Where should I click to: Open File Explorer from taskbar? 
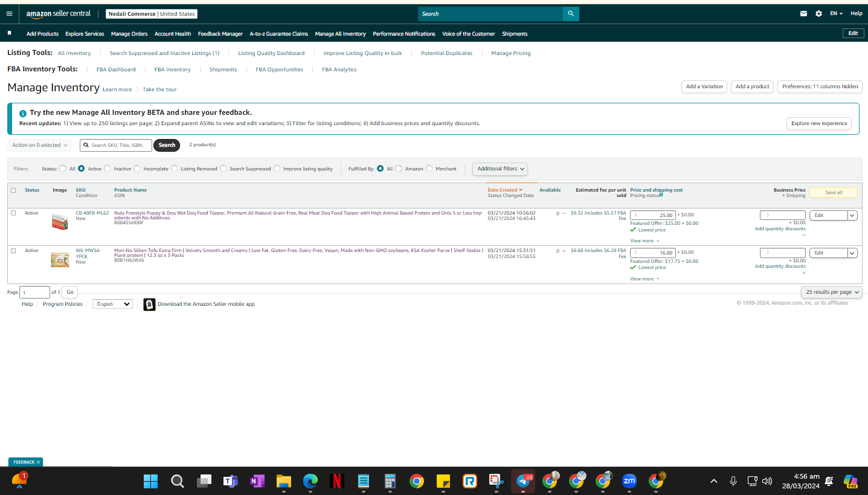[x=284, y=481]
